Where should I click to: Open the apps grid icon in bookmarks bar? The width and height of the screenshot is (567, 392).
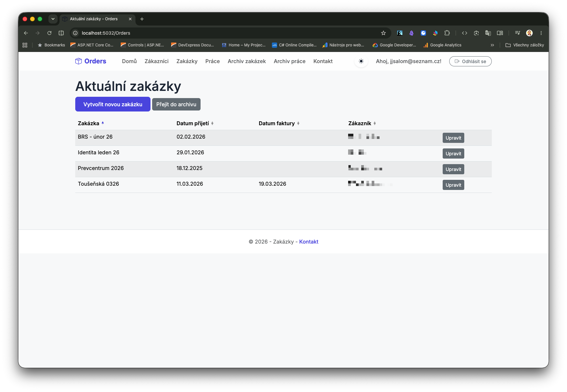coord(25,45)
